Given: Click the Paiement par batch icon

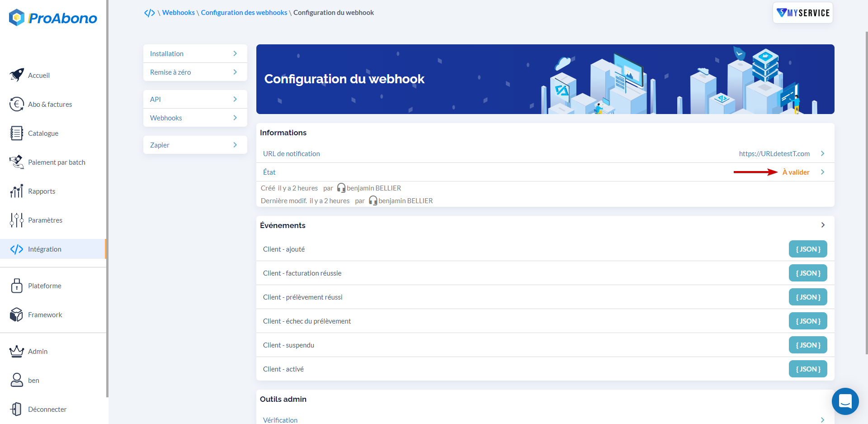Looking at the screenshot, I should pos(16,162).
